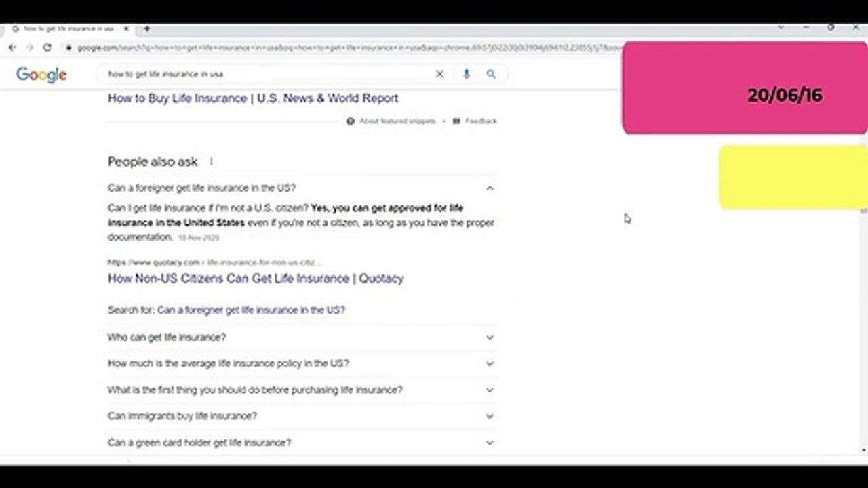Screen dimensions: 868x488
Task: Go back using the browser back arrow
Action: point(12,47)
